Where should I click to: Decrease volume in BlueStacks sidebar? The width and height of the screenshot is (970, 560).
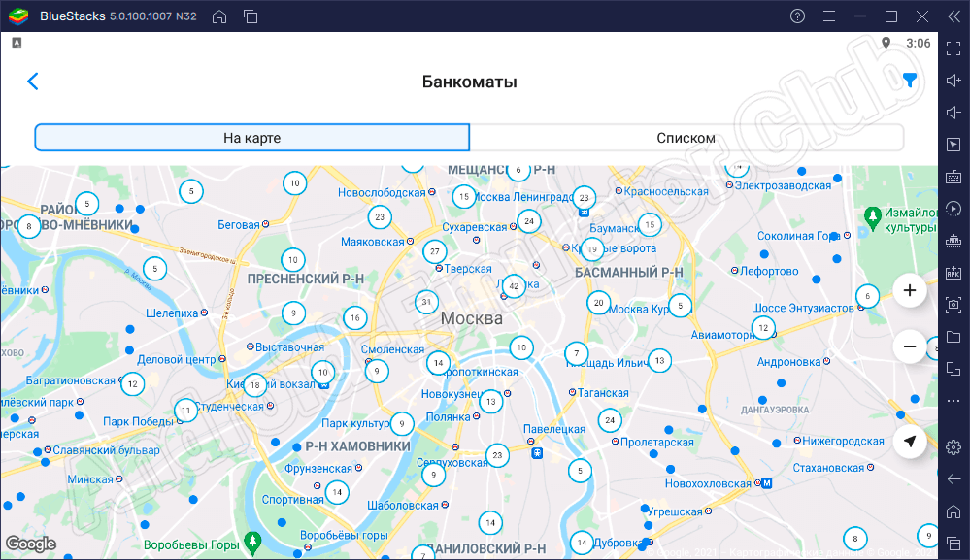coord(953,113)
